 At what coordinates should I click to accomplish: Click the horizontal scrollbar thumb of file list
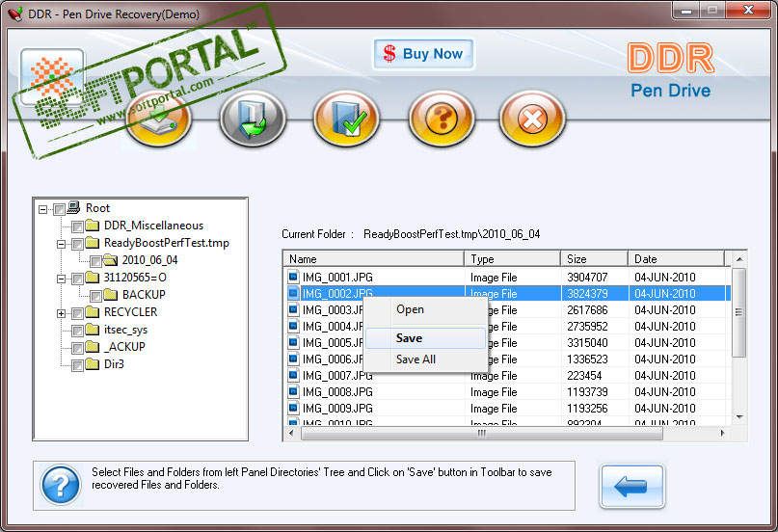click(482, 433)
